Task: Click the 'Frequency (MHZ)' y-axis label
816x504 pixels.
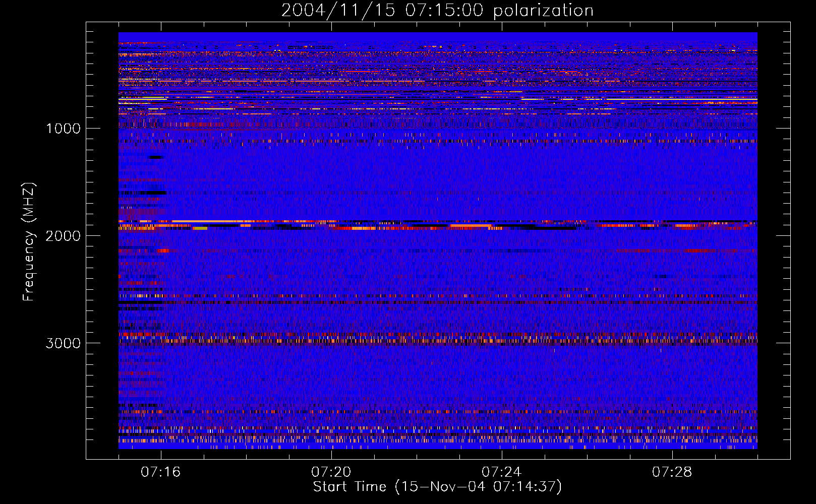Action: [x=29, y=242]
